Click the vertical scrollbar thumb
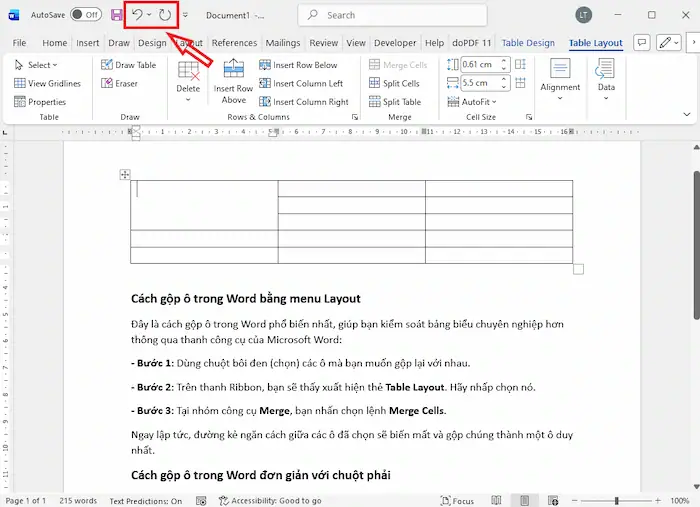The image size is (700, 507). (696, 245)
